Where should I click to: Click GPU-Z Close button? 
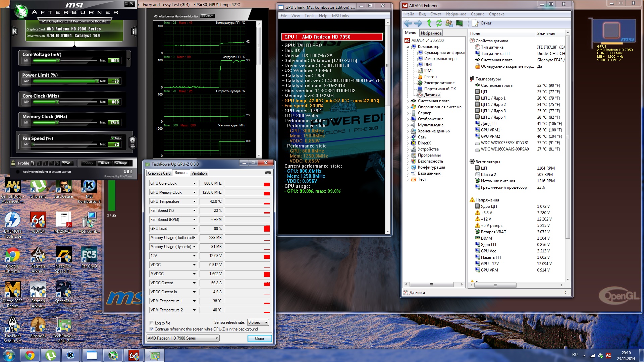pyautogui.click(x=259, y=339)
